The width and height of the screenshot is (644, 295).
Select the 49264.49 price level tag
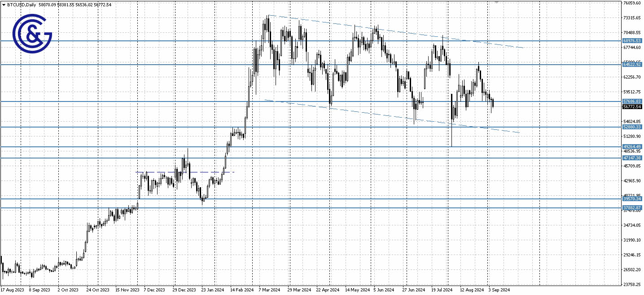pyautogui.click(x=632, y=146)
